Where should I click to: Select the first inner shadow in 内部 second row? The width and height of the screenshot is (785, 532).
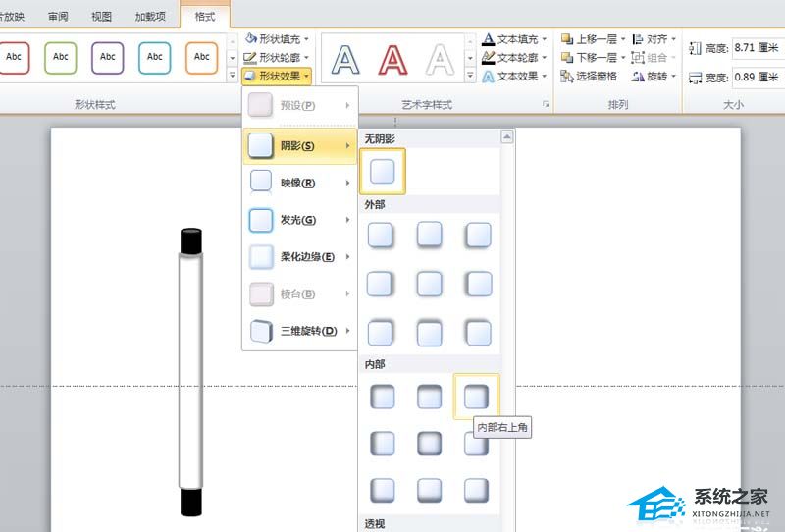coord(383,444)
